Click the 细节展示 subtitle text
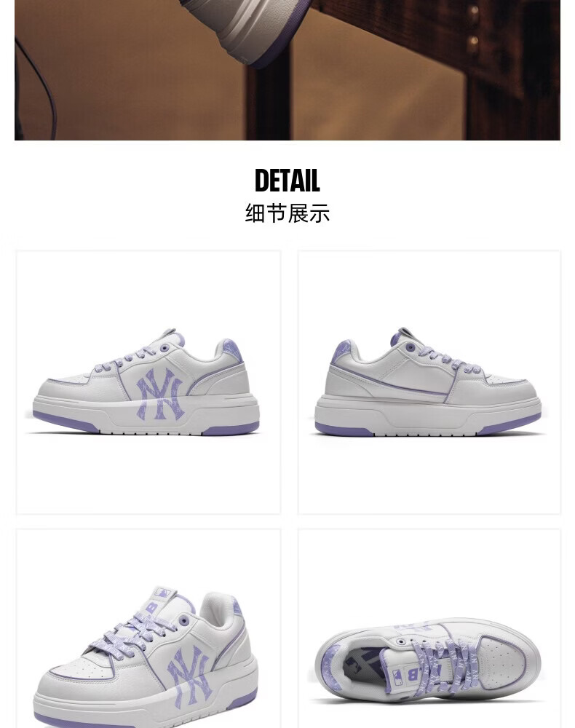 pyautogui.click(x=287, y=213)
